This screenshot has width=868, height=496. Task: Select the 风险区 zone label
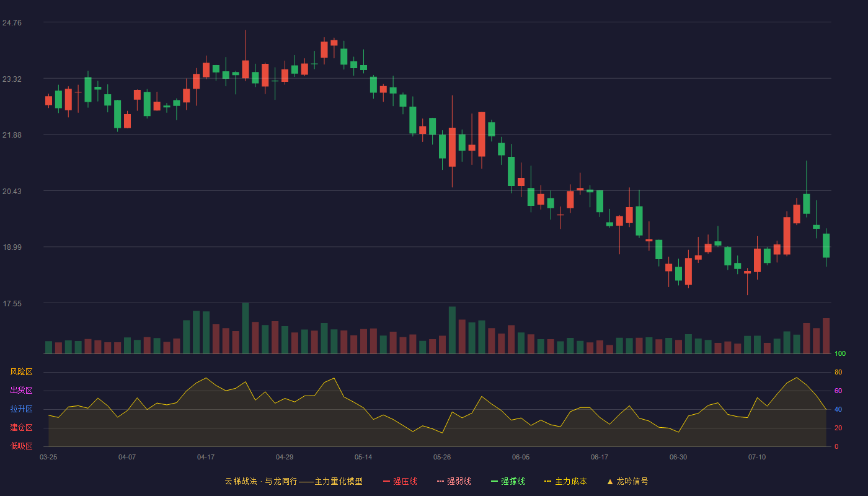click(x=21, y=372)
